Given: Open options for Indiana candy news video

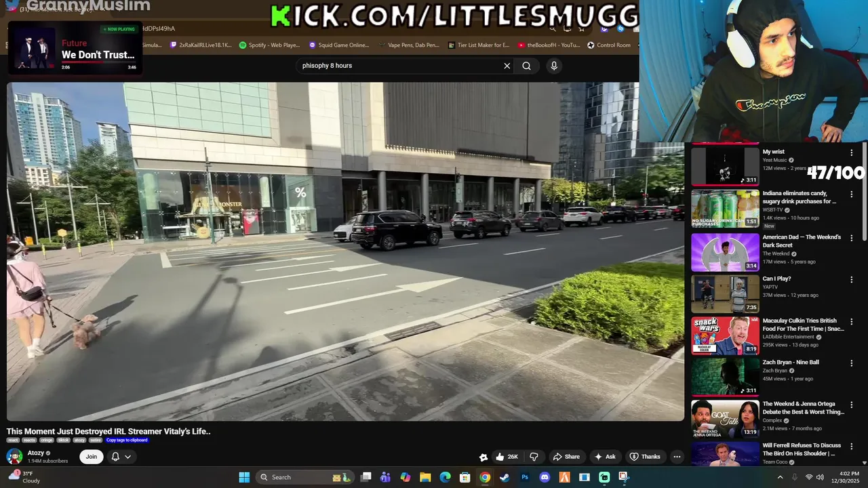Looking at the screenshot, I should (851, 194).
